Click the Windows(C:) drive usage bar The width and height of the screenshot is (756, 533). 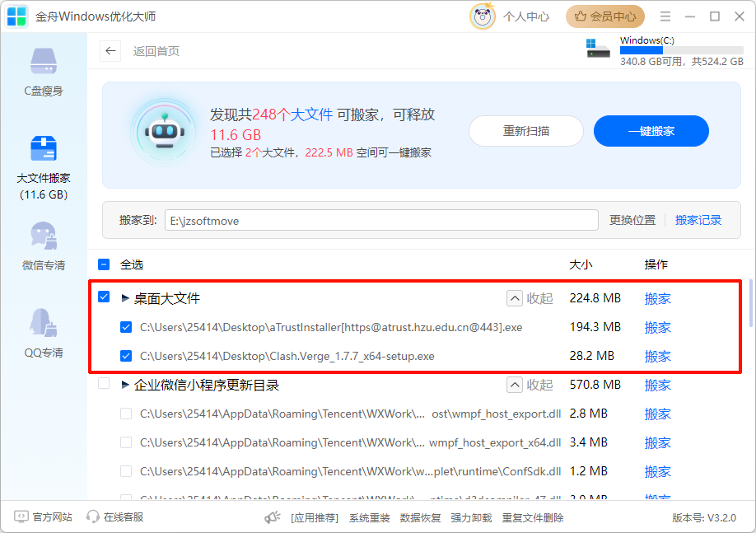(682, 51)
